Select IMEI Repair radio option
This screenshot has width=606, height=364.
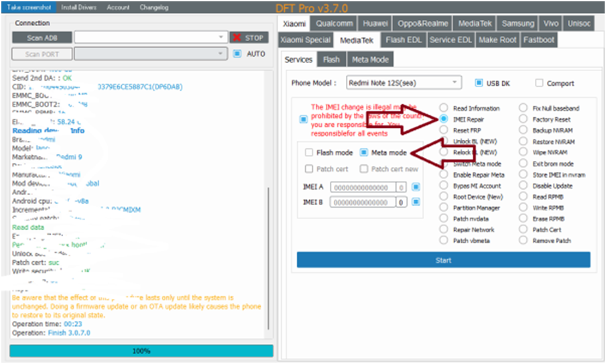point(444,119)
